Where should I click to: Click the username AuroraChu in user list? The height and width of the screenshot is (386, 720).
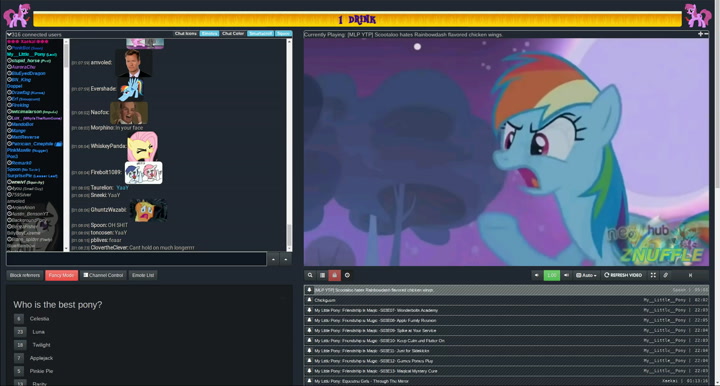[x=23, y=67]
